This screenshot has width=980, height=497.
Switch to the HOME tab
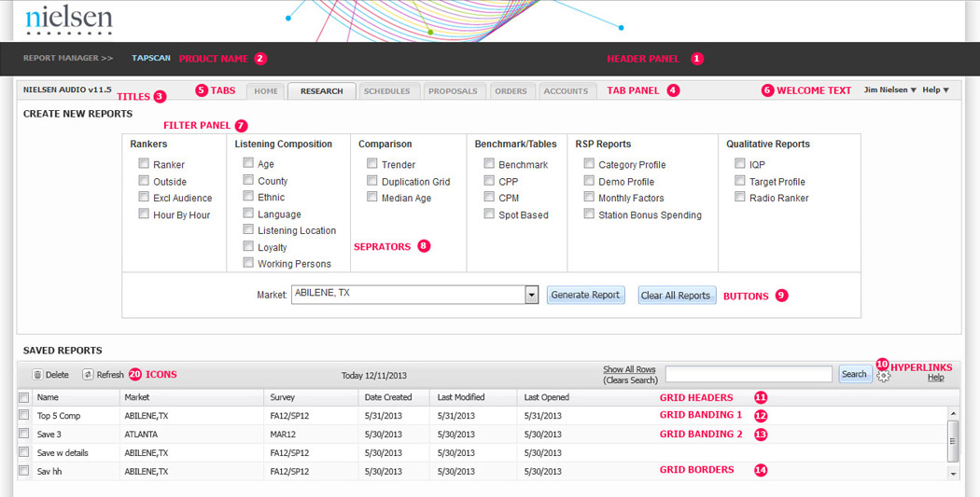click(266, 91)
